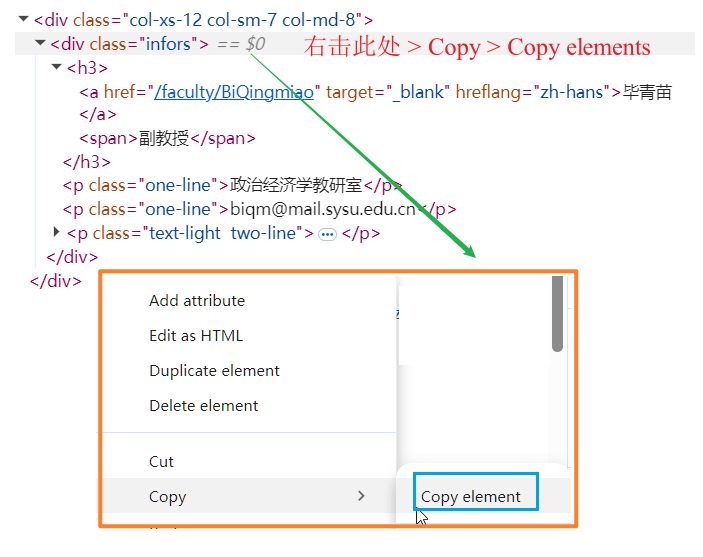
Task: Select Cut from the context menu
Action: pyautogui.click(x=161, y=461)
